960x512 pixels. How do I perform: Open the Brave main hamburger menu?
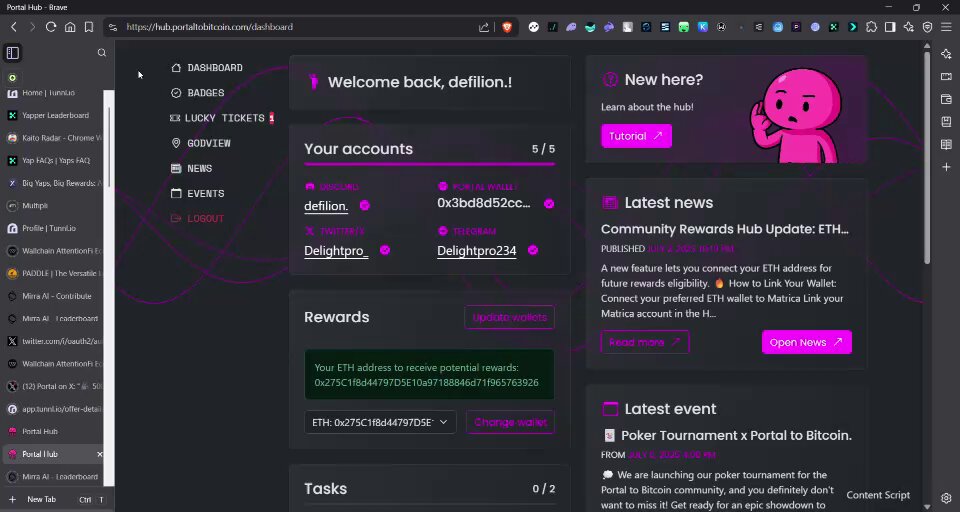tap(946, 27)
